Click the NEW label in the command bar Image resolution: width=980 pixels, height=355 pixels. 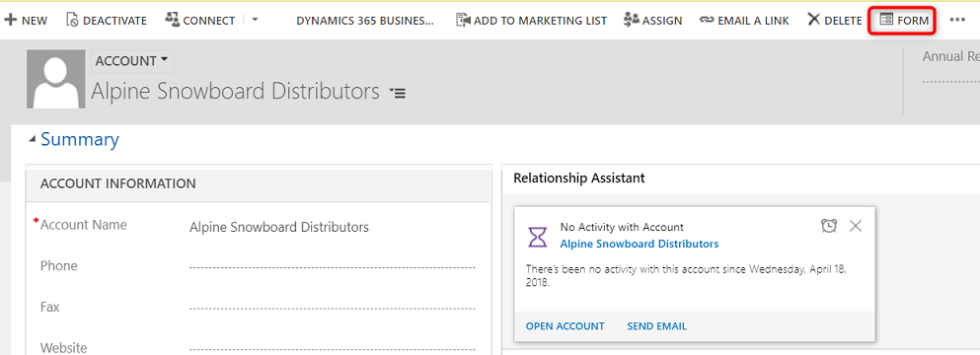pos(35,21)
